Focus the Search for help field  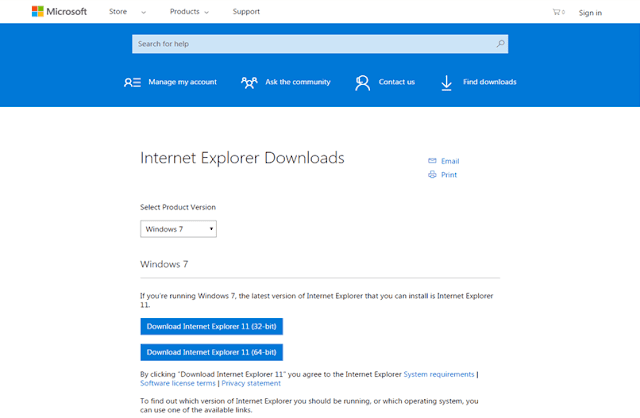coord(320,44)
